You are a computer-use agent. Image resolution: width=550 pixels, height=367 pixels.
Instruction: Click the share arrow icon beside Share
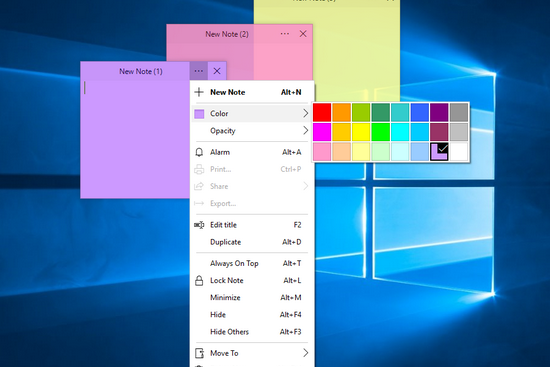[199, 186]
